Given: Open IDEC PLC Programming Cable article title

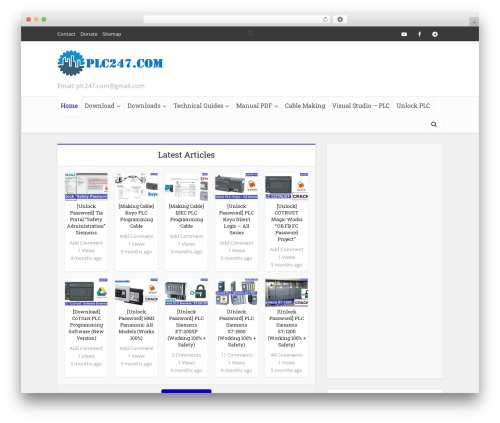Looking at the screenshot, I should click(186, 216).
